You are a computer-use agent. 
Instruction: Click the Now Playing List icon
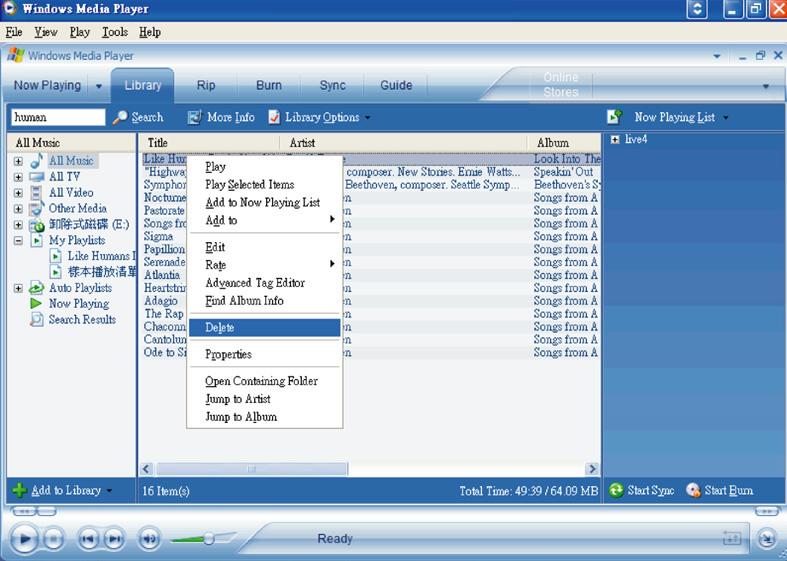tap(615, 117)
